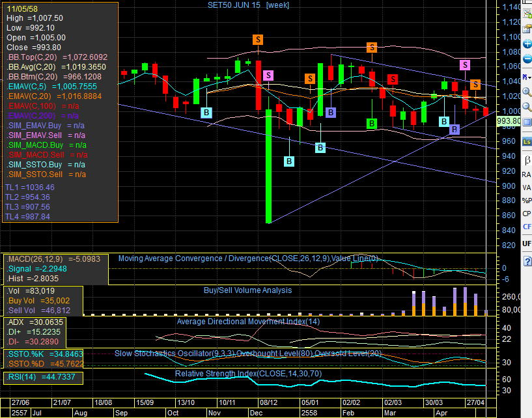Click the SET50 JUN 15 [week] chart title
This screenshot has width=532, height=418.
coord(248,5)
